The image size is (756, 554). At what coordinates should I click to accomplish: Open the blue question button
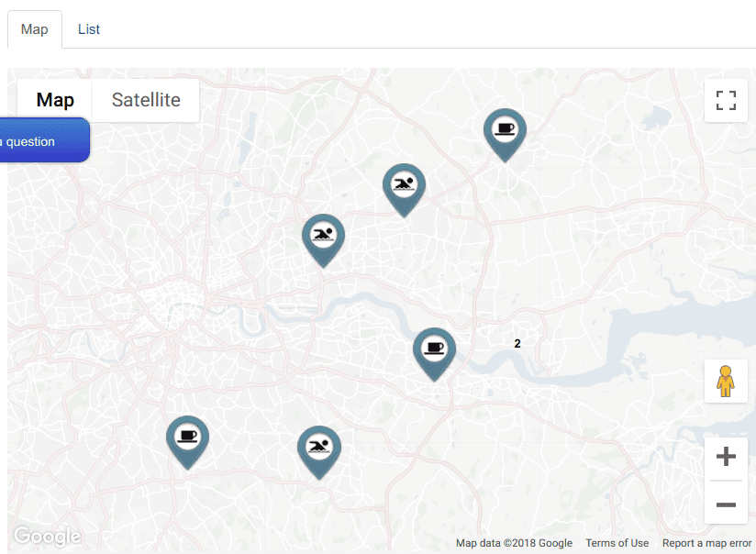pos(42,140)
